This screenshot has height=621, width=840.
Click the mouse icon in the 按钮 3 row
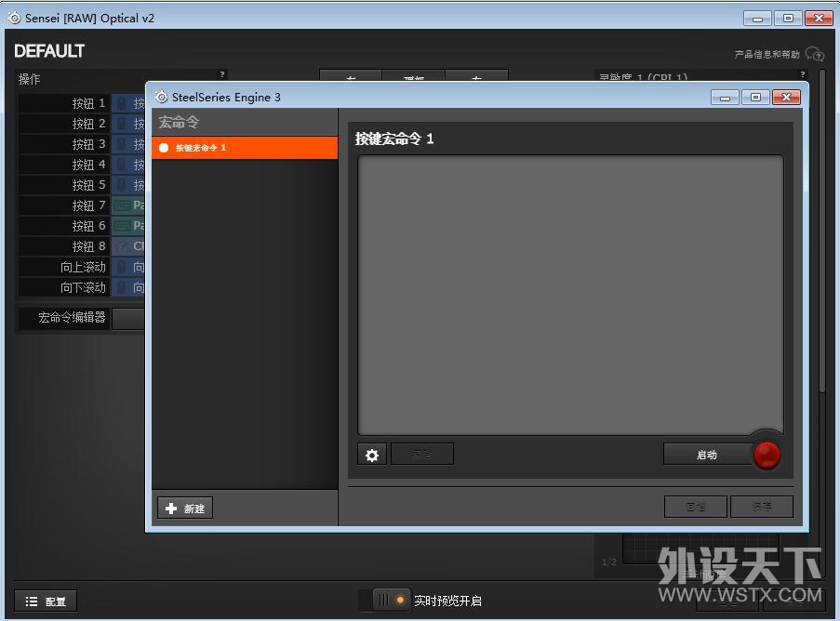pyautogui.click(x=122, y=144)
